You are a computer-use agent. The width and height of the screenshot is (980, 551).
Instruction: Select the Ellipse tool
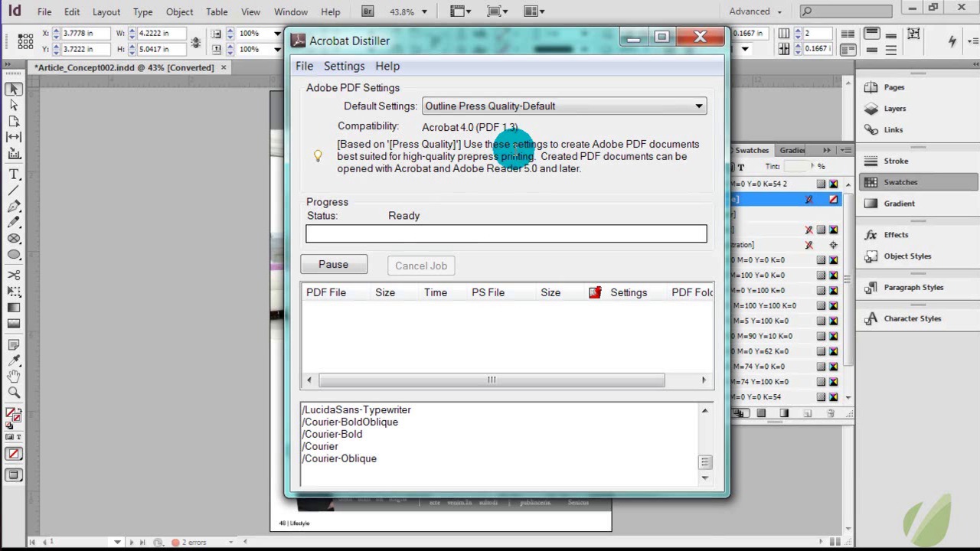click(14, 255)
